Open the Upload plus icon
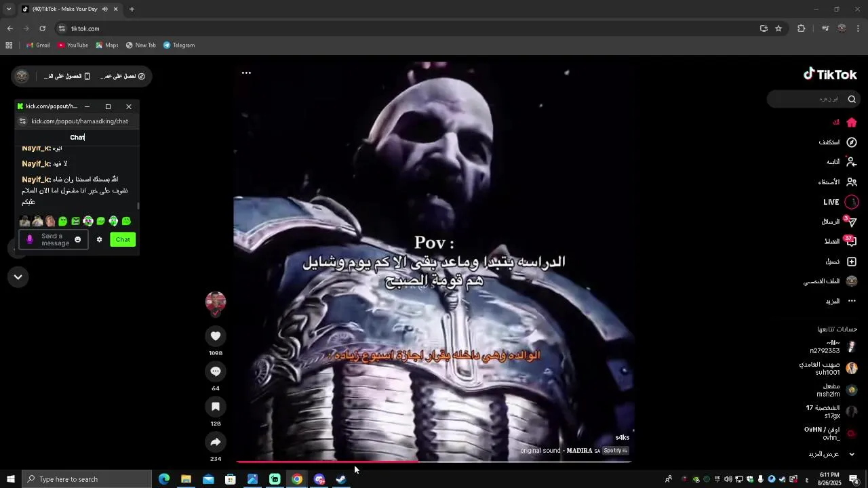 (x=852, y=262)
